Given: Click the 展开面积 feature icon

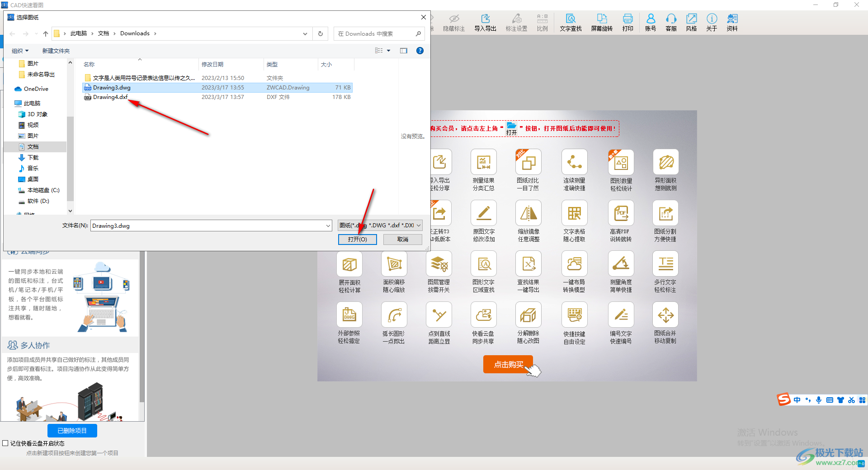Looking at the screenshot, I should click(349, 263).
